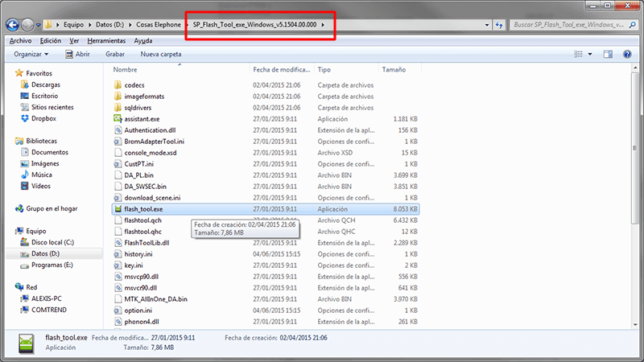644x362 pixels.
Task: Open the view options dropdown arrow
Action: point(590,54)
